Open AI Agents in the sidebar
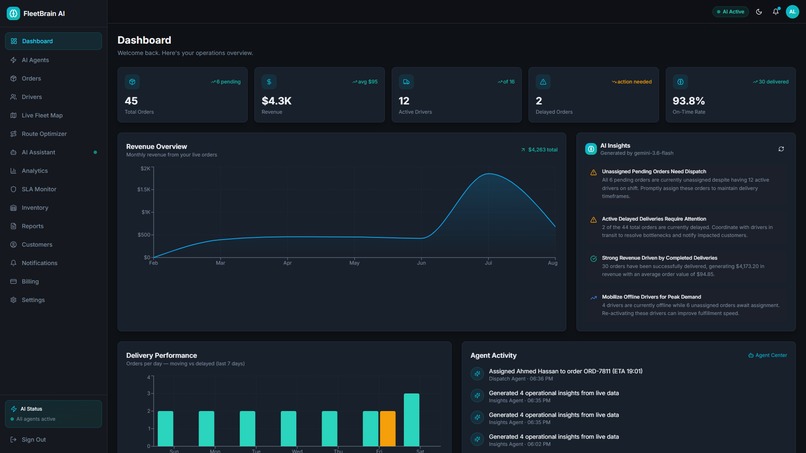 coord(53,60)
